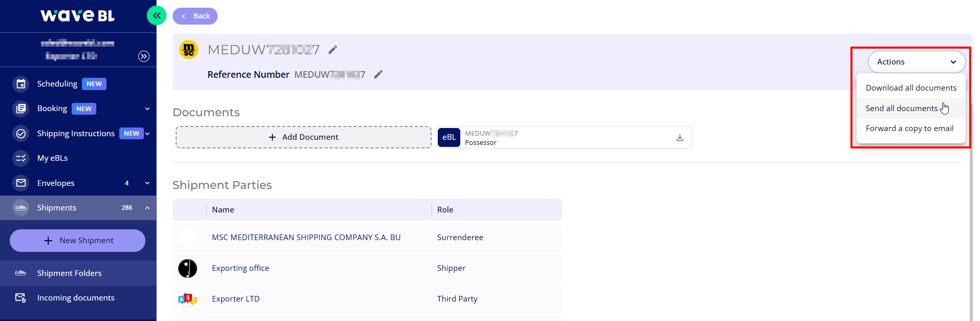Click the Exporting office avatar
Image resolution: width=980 pixels, height=321 pixels.
tap(187, 268)
